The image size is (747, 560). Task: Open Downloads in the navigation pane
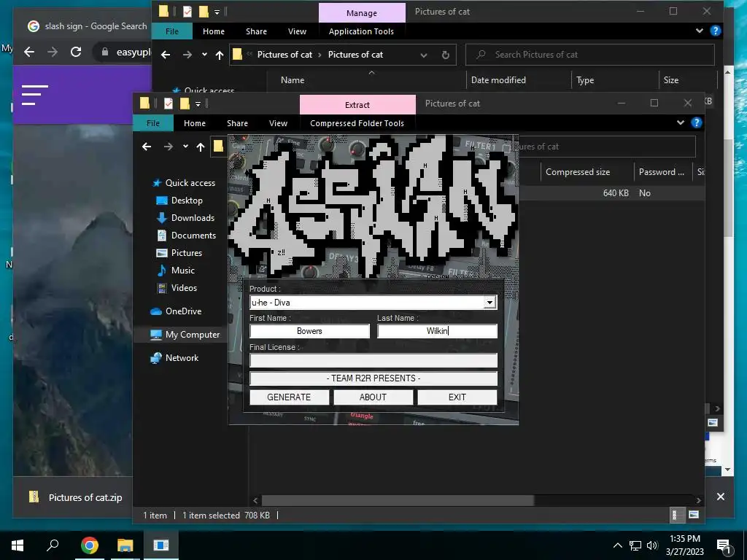(x=186, y=218)
